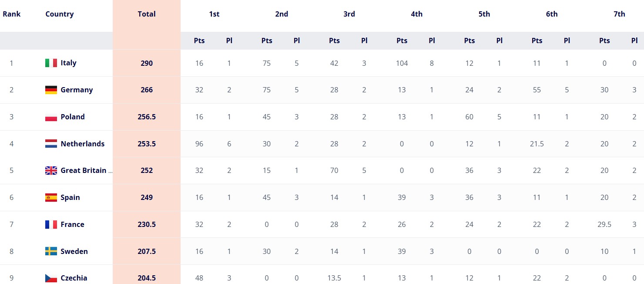This screenshot has width=644, height=284.
Task: Select the 4th place column header
Action: point(416,14)
